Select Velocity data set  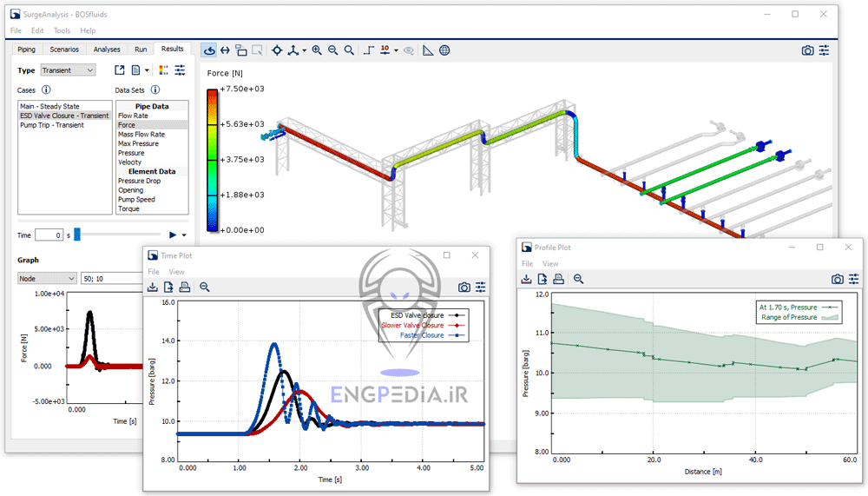coord(152,162)
